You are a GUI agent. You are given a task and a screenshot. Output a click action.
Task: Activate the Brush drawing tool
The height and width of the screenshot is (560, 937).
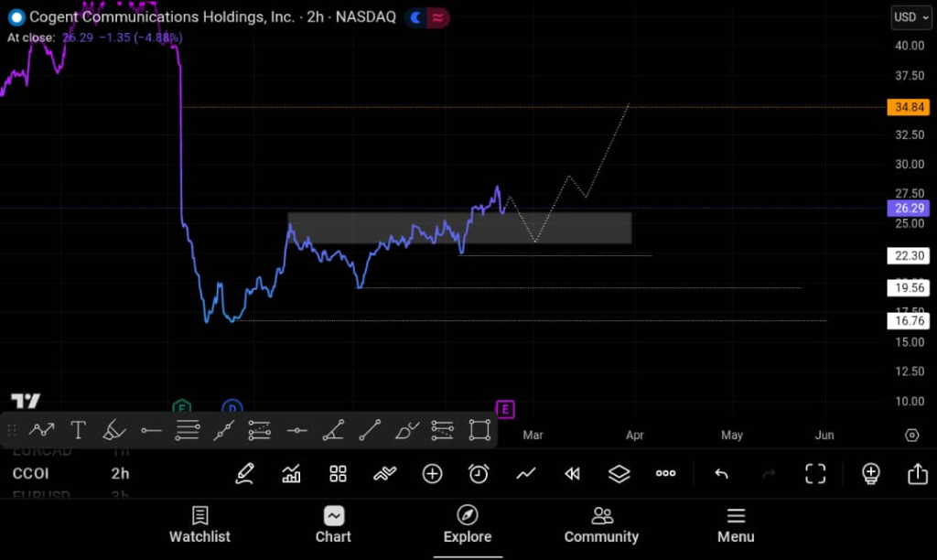coord(114,430)
